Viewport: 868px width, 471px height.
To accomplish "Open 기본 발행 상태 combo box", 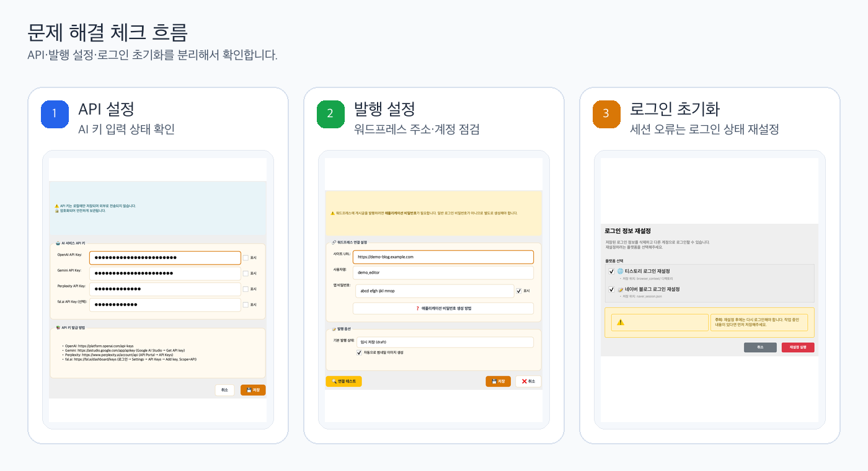I will click(445, 342).
